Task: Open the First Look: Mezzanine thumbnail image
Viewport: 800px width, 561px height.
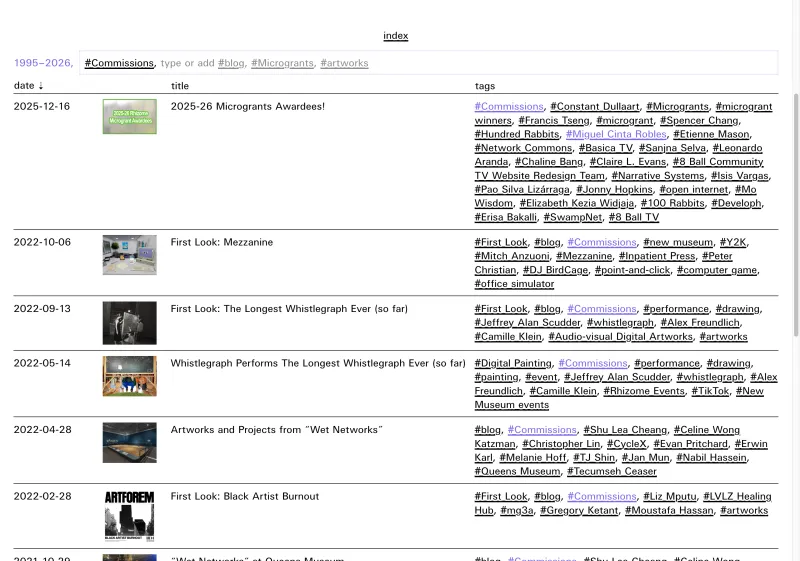Action: tap(130, 255)
